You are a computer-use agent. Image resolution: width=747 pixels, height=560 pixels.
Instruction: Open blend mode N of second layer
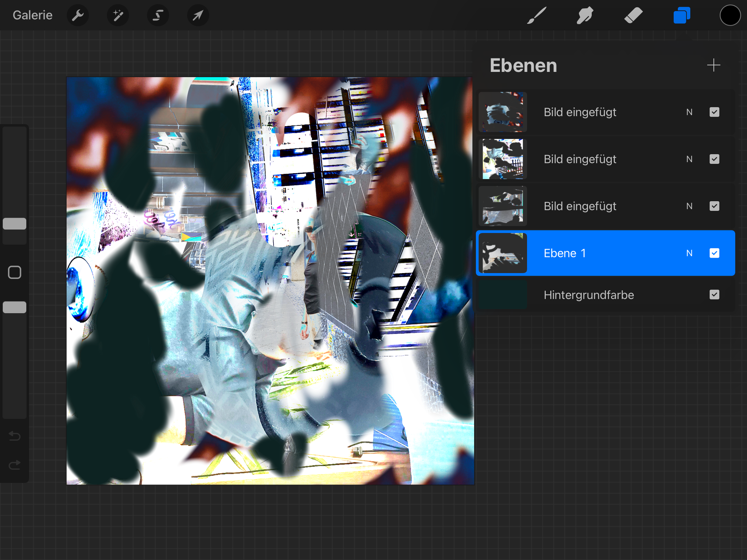point(689,159)
